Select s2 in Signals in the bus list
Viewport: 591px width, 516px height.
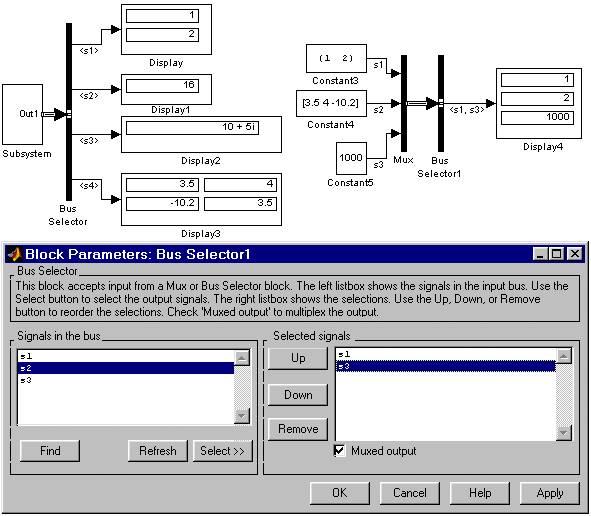point(126,368)
